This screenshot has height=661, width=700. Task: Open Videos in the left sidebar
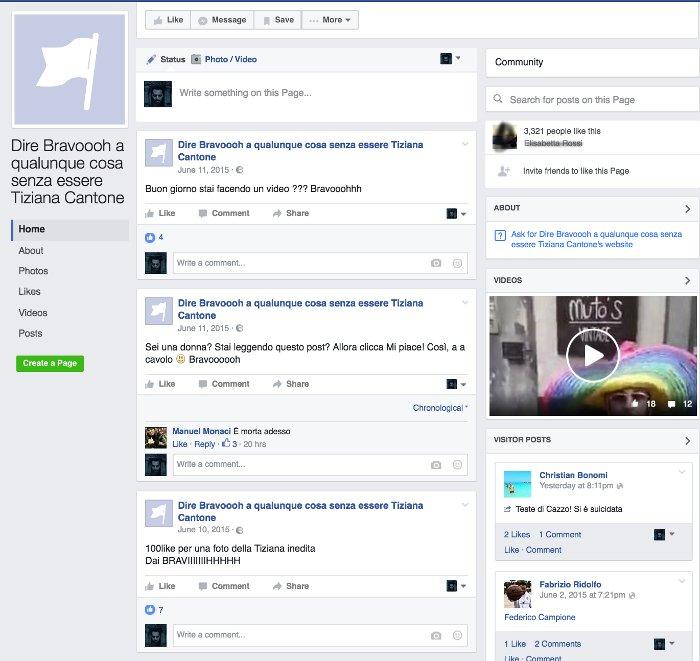(33, 313)
